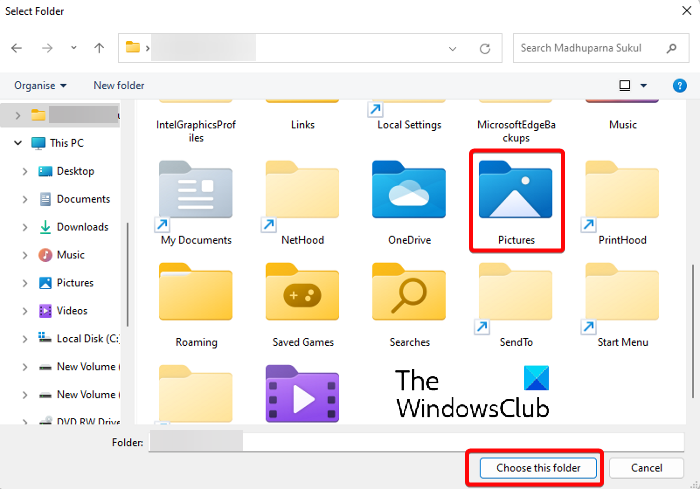700x489 pixels.
Task: Cancel the Select Folder dialog
Action: pos(646,468)
